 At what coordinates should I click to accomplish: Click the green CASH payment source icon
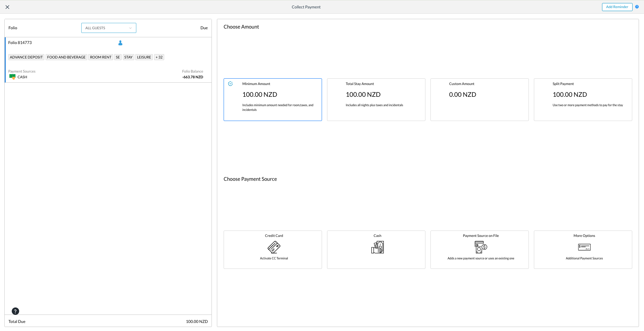[12, 77]
